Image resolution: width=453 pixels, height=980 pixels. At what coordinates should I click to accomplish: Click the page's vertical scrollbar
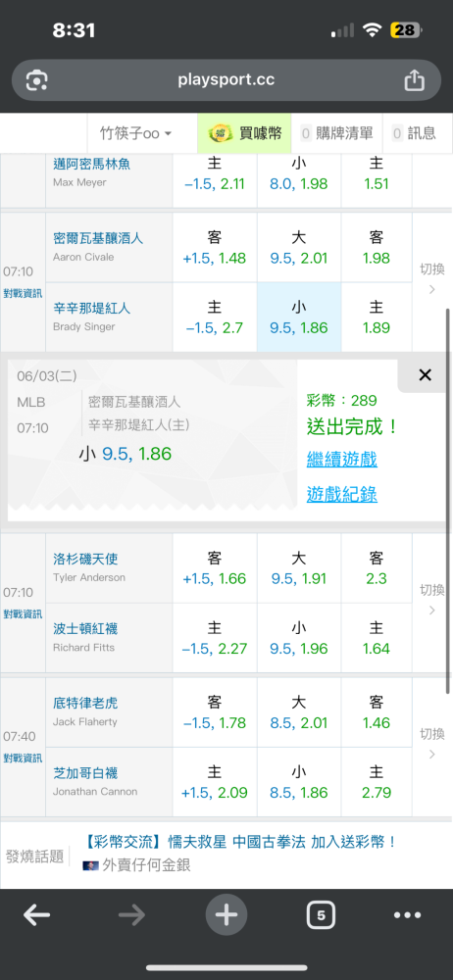coord(448,500)
